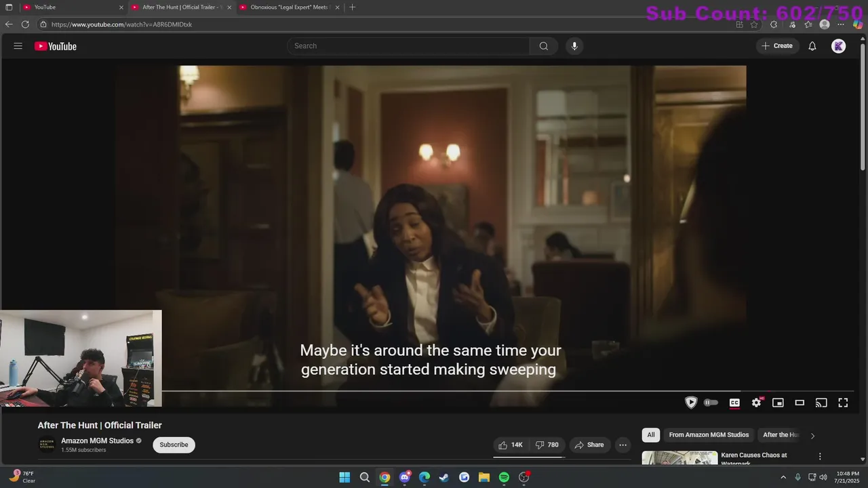Image resolution: width=868 pixels, height=488 pixels.
Task: Share the After The Hunt trailer
Action: point(589,445)
